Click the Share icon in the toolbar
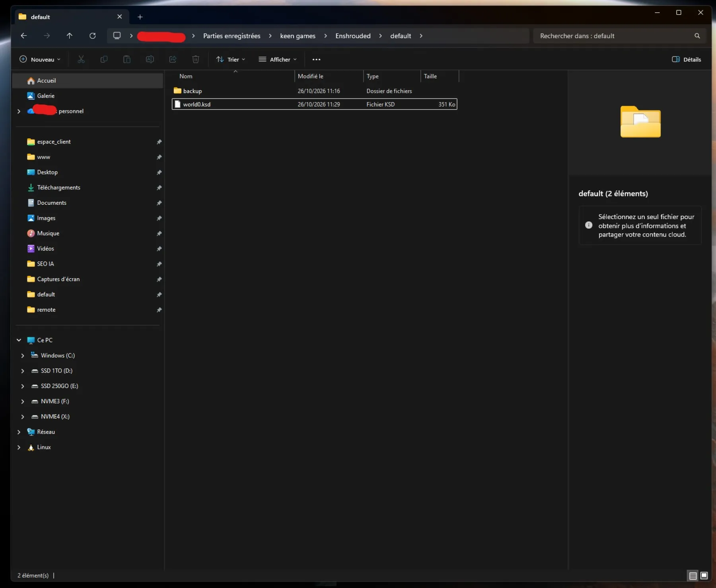The image size is (716, 588). tap(173, 59)
